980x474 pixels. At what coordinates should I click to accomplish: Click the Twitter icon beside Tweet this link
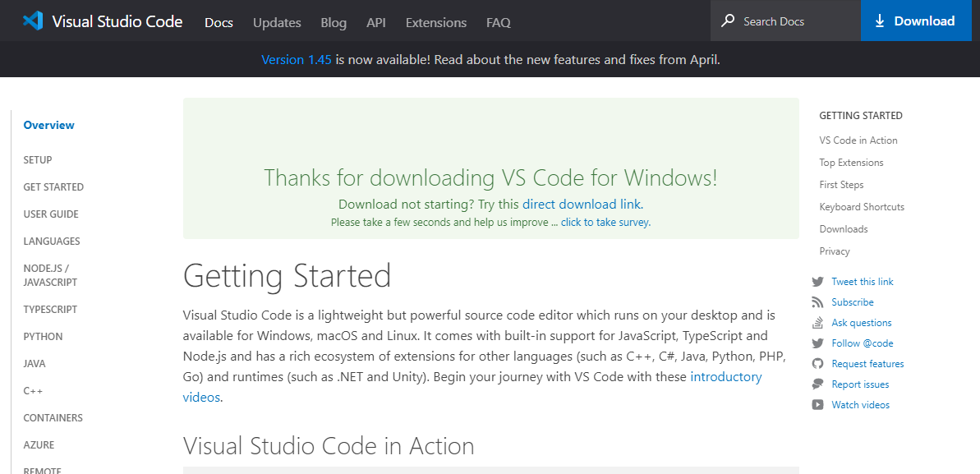pos(817,282)
